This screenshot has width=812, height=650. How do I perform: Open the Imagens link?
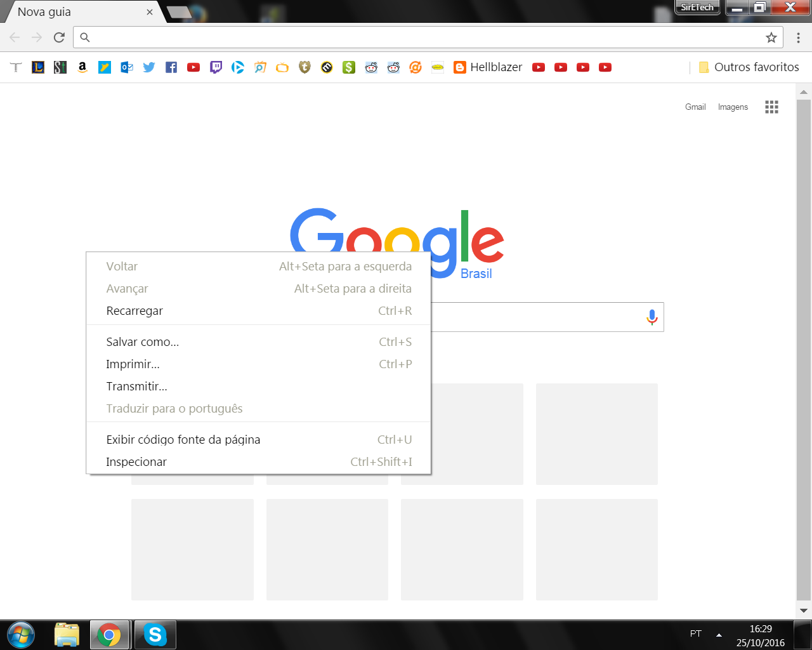(733, 107)
